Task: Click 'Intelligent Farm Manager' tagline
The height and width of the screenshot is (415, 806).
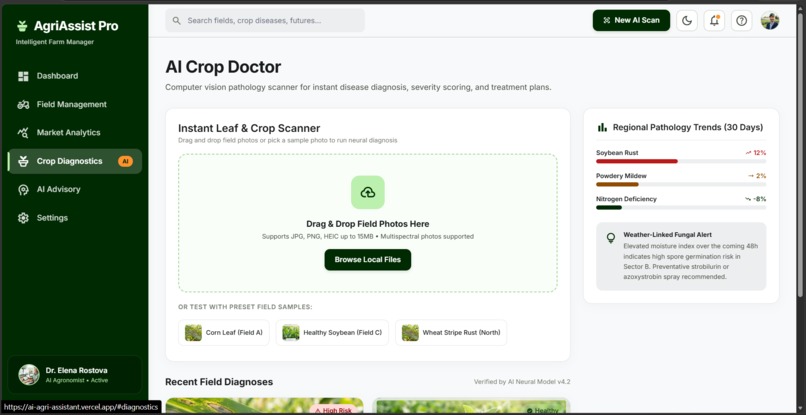Action: click(x=55, y=42)
